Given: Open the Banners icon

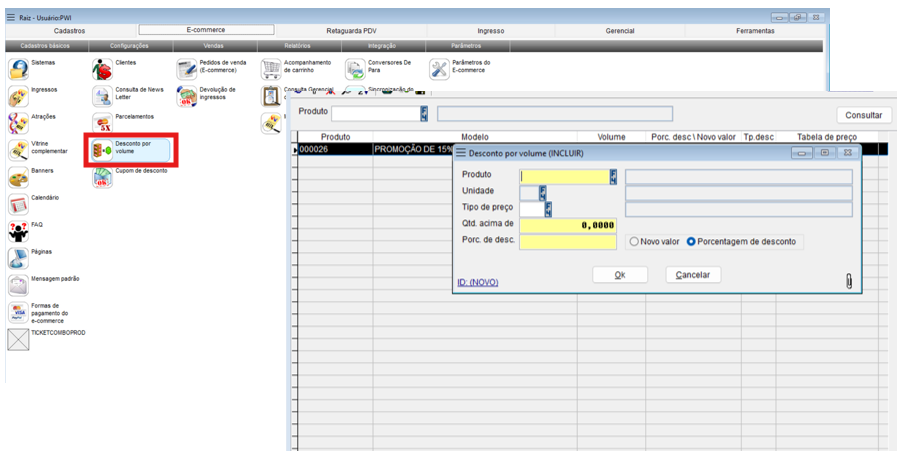Looking at the screenshot, I should [x=18, y=177].
